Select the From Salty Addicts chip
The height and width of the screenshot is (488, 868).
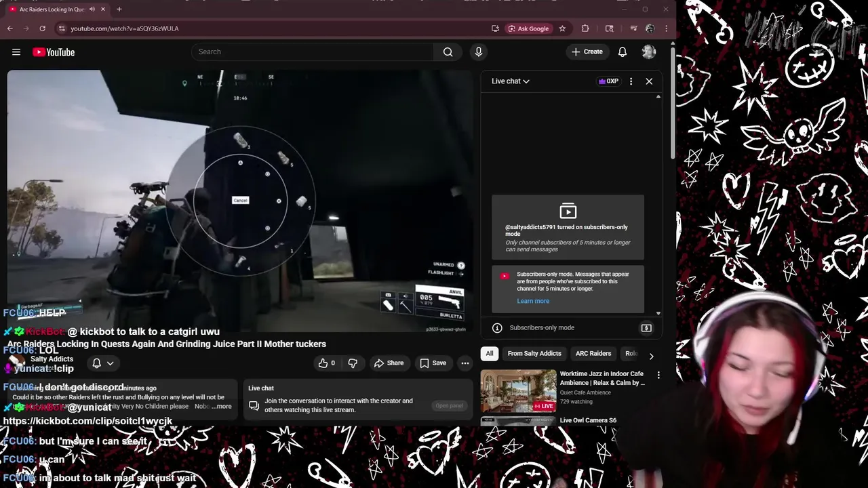click(x=534, y=354)
